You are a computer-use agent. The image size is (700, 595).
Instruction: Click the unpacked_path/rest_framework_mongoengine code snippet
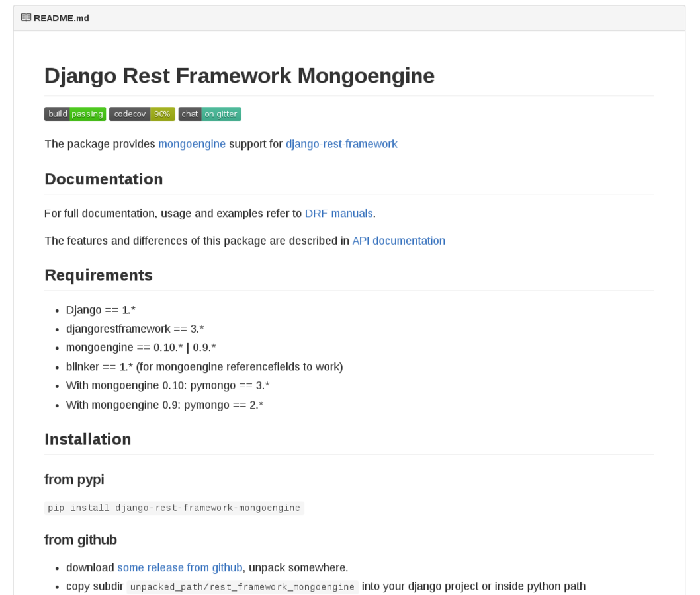pos(242,587)
